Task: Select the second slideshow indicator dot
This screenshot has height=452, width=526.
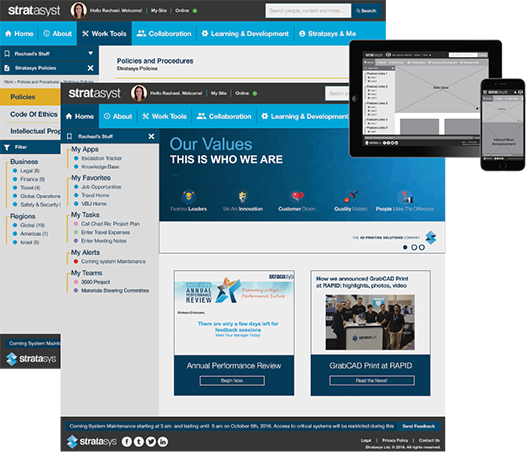Action: pyautogui.click(x=414, y=247)
